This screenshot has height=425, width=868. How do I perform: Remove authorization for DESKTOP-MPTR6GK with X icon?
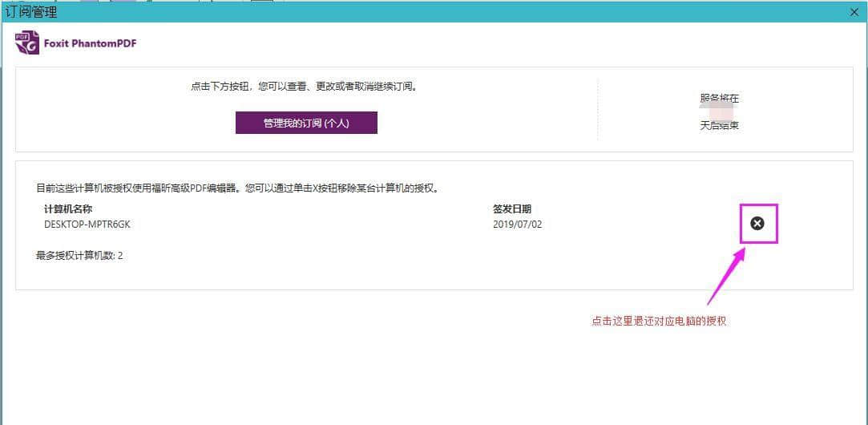coord(757,223)
